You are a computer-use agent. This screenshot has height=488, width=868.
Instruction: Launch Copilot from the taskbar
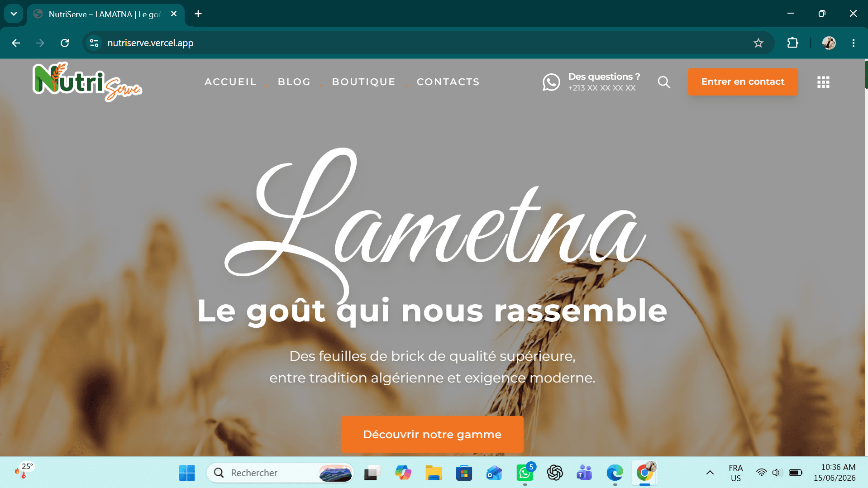pos(403,473)
